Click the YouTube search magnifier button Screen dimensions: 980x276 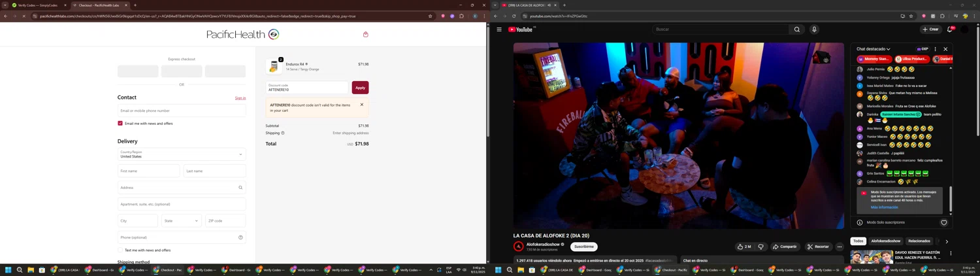click(796, 29)
